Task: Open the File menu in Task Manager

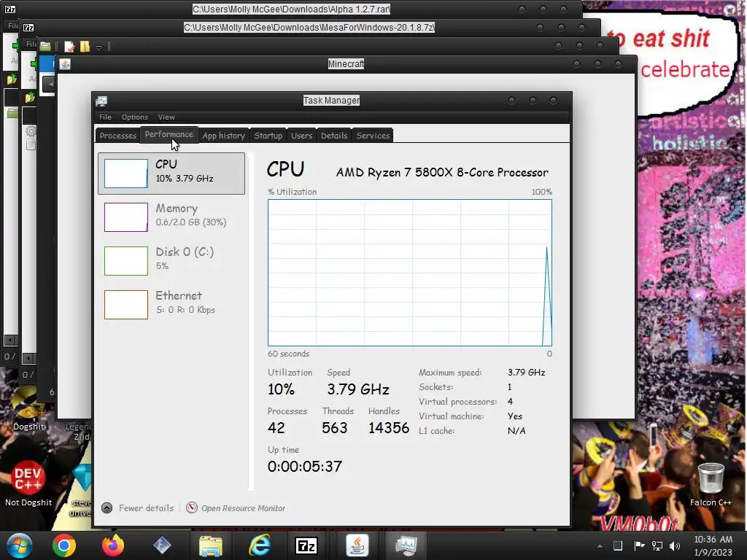Action: click(x=105, y=117)
